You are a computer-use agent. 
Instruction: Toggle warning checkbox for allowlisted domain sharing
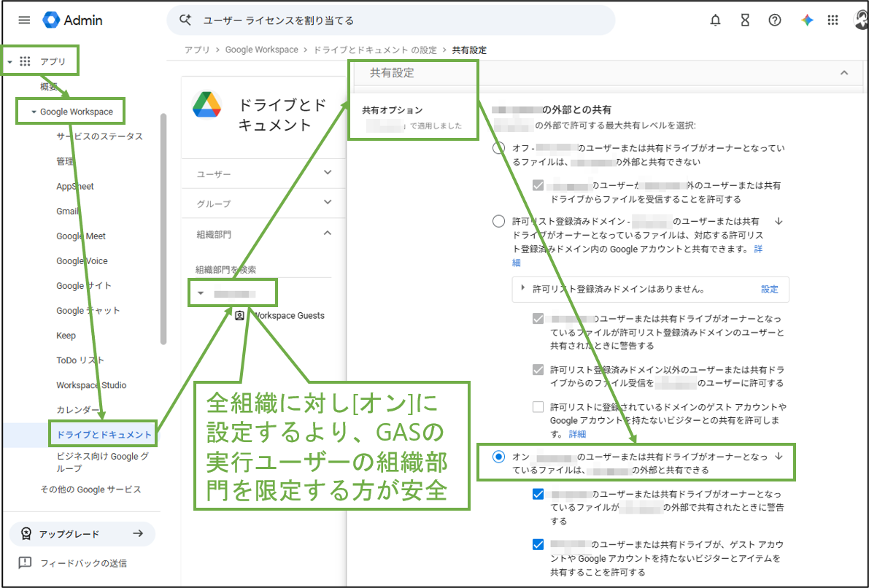538,319
